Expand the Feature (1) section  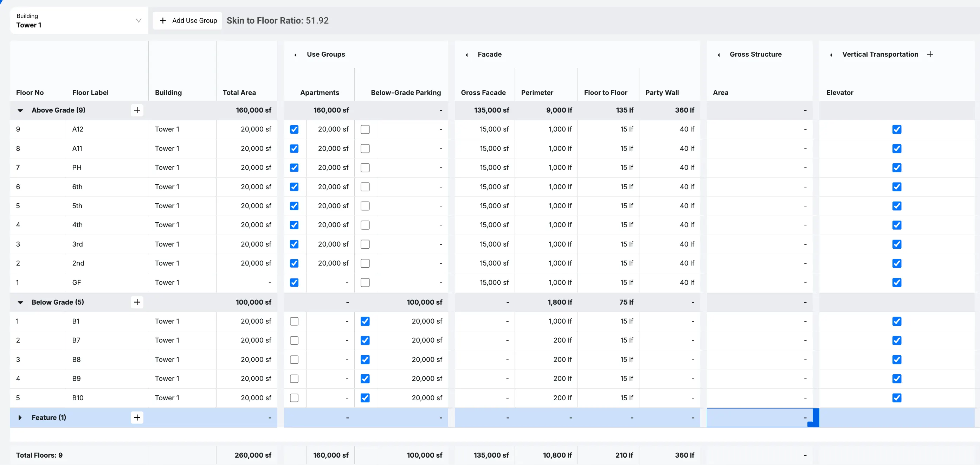tap(20, 418)
